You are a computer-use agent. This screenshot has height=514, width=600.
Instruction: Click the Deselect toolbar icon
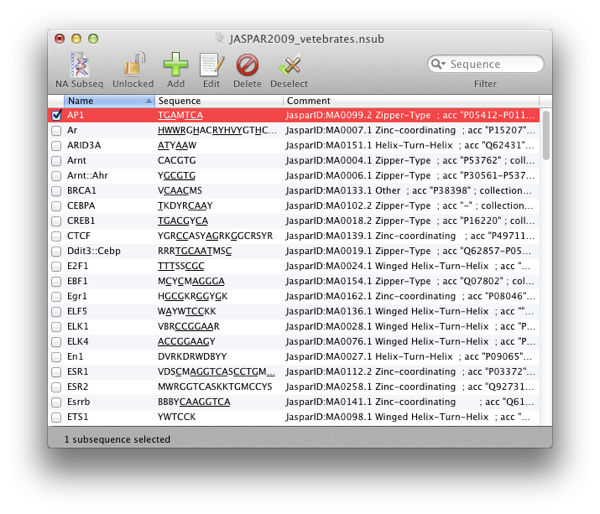pos(290,65)
